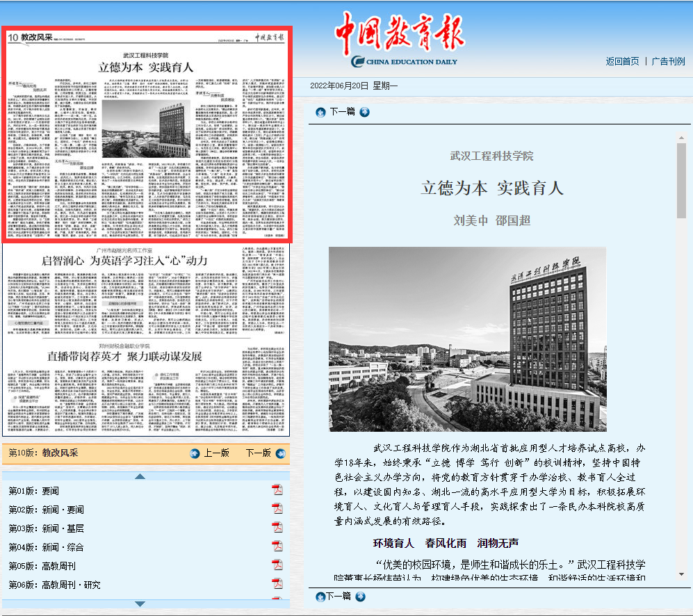
Task: Select 第01版：要闻 in page list
Action: (34, 491)
